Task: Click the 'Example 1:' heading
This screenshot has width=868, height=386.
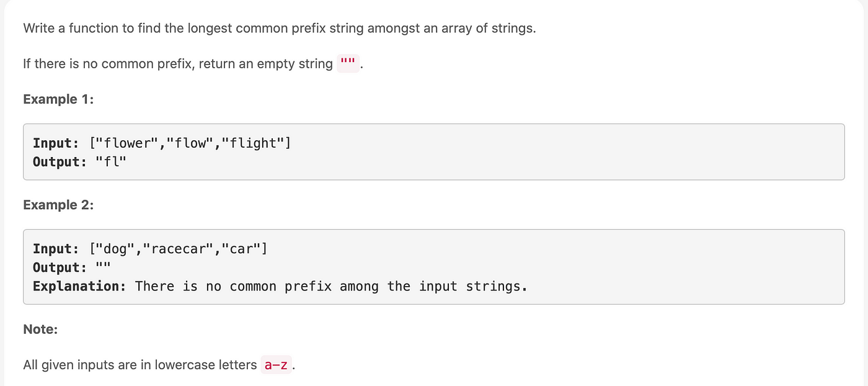Action: coord(58,99)
